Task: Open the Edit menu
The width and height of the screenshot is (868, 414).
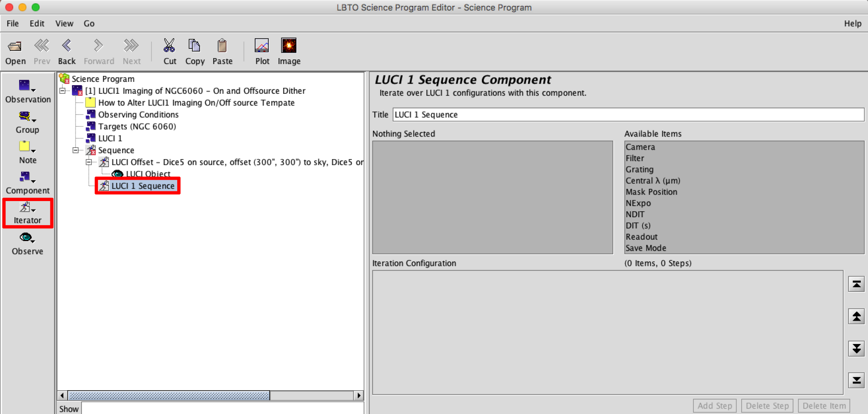Action: [37, 23]
